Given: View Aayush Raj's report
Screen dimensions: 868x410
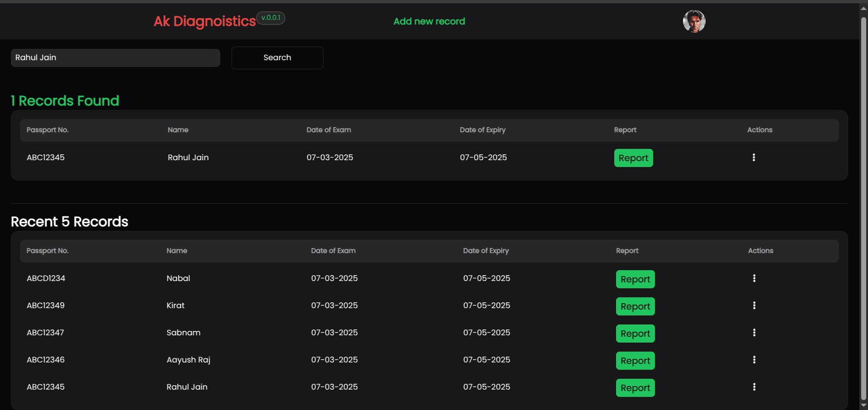Looking at the screenshot, I should click(635, 361).
